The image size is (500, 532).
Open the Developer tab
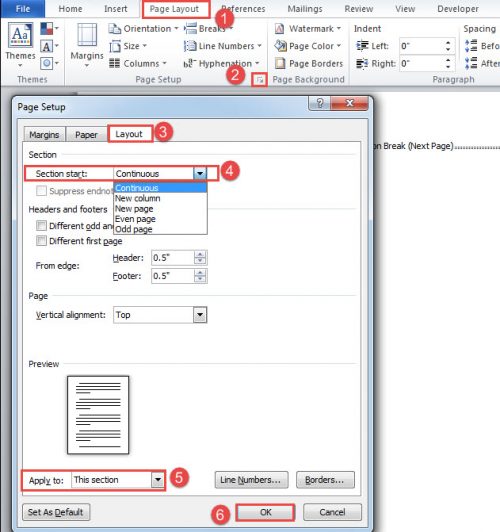tap(458, 9)
